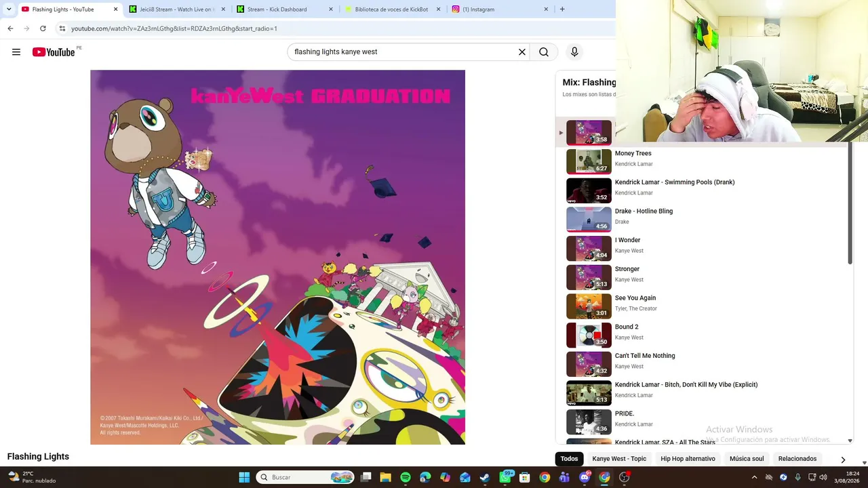The height and width of the screenshot is (488, 868).
Task: Close the Kick Dashboard tab
Action: (x=331, y=9)
